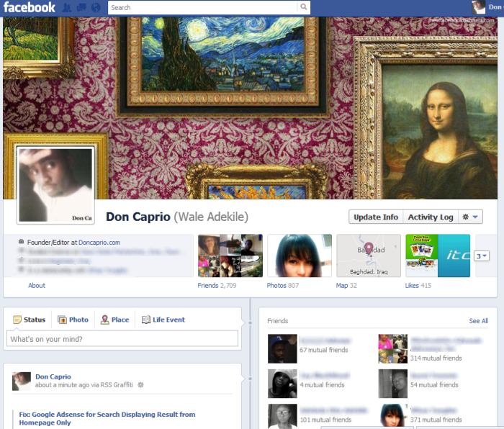Select the Status composer tab
This screenshot has height=429, width=504.
30,320
